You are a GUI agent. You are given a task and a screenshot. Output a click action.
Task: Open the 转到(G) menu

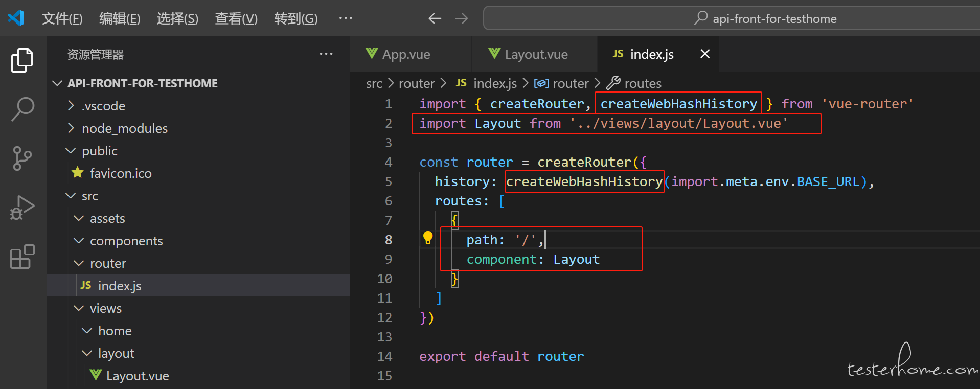296,18
